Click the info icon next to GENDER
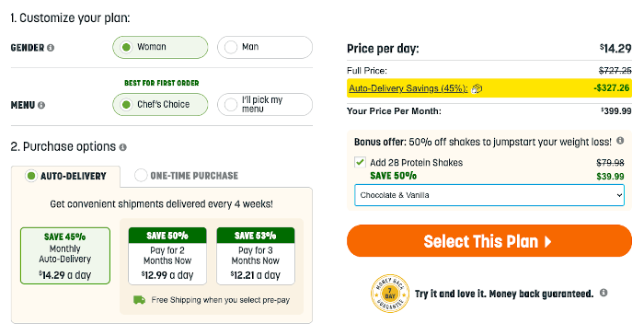 pos(51,48)
